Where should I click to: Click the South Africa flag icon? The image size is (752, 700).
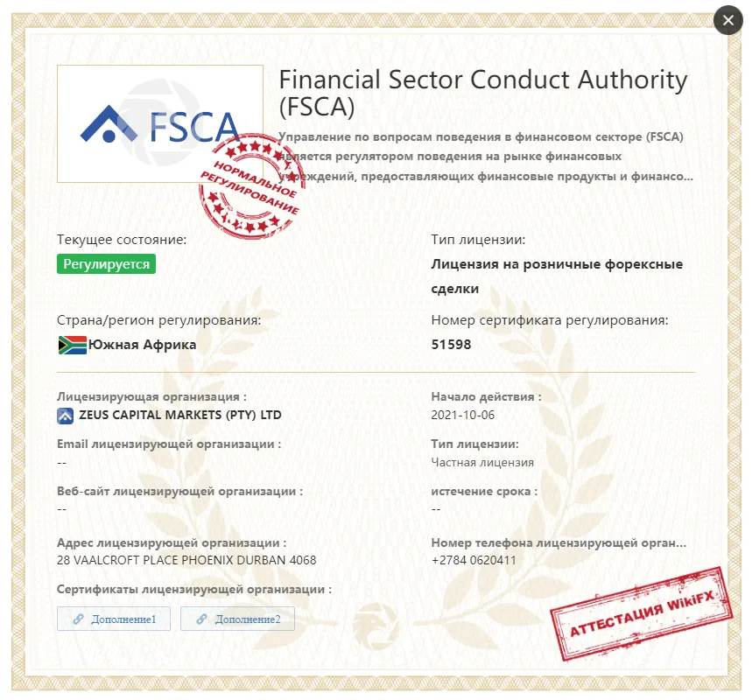tap(72, 346)
